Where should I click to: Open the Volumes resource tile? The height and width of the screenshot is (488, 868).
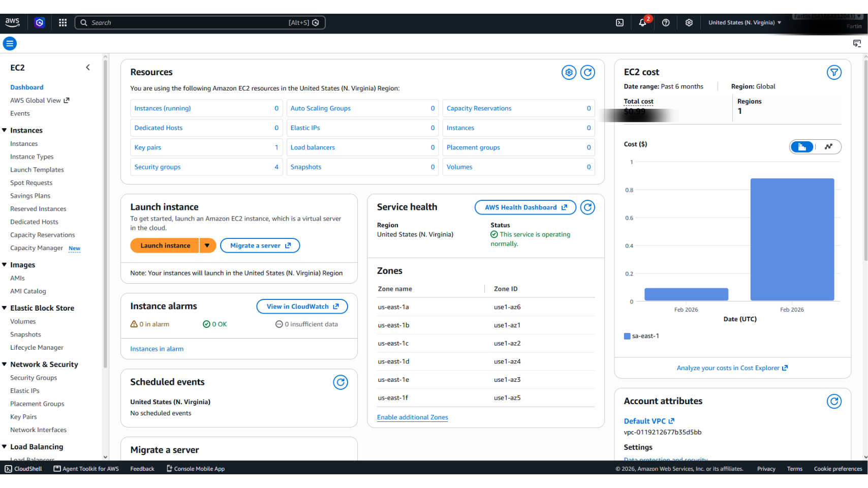(519, 167)
